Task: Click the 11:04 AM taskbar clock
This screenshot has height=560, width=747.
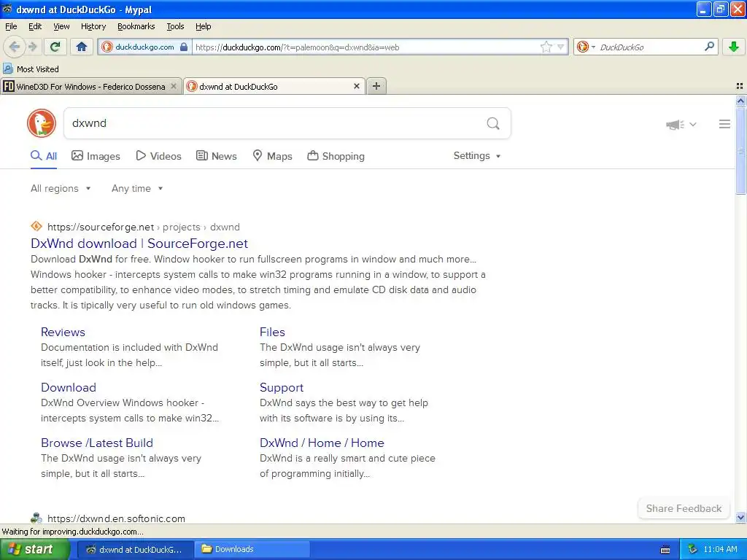Action: pos(720,549)
